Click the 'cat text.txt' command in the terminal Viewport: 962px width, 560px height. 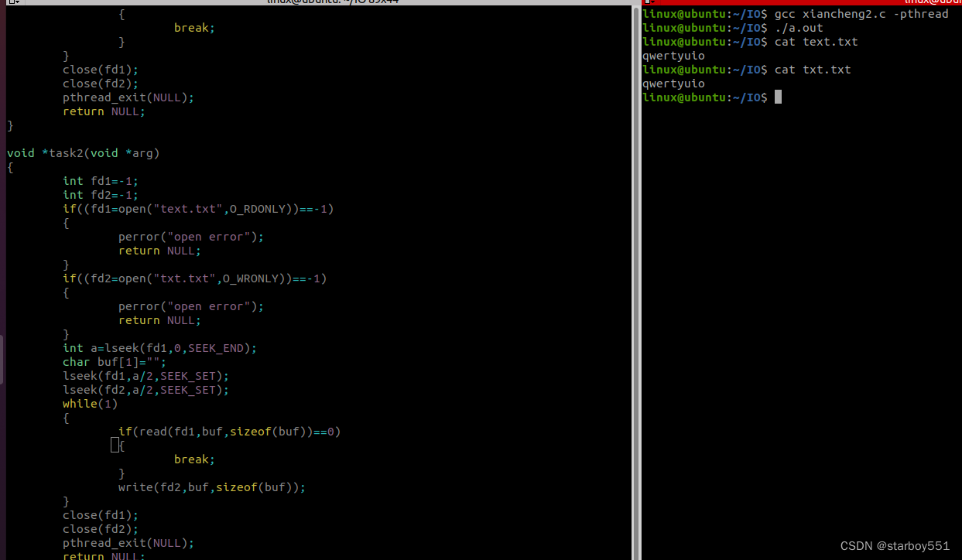tap(817, 42)
